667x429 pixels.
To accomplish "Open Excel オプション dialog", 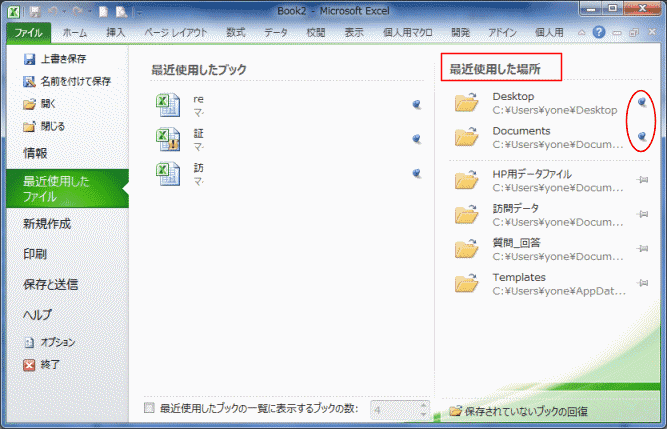I will coord(50,342).
